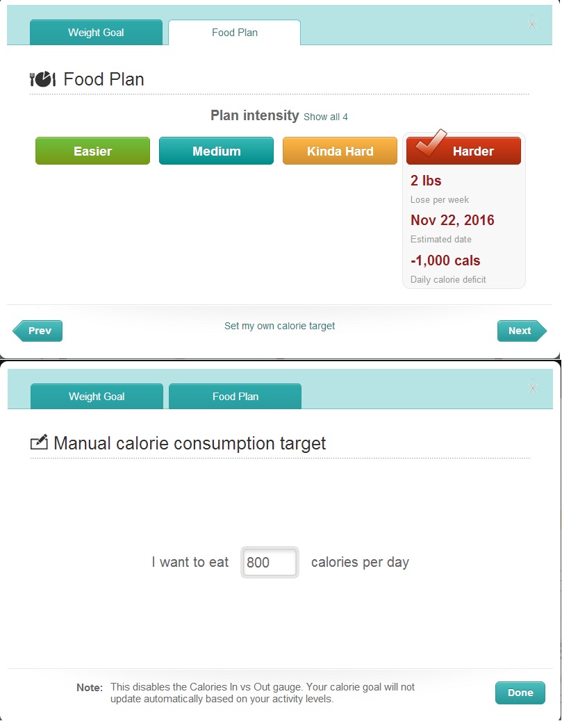The image size is (562, 728).
Task: Open Weight Goal tab in lower dialog
Action: click(x=97, y=397)
